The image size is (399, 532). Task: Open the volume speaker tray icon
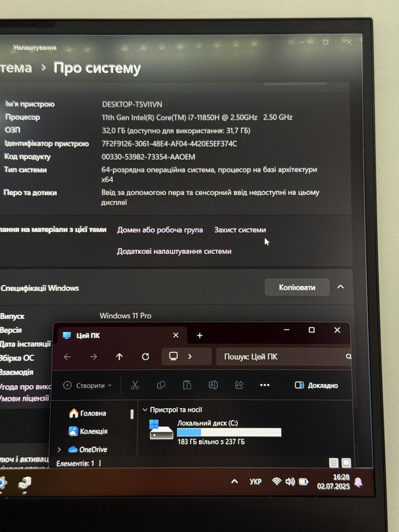[x=290, y=482]
